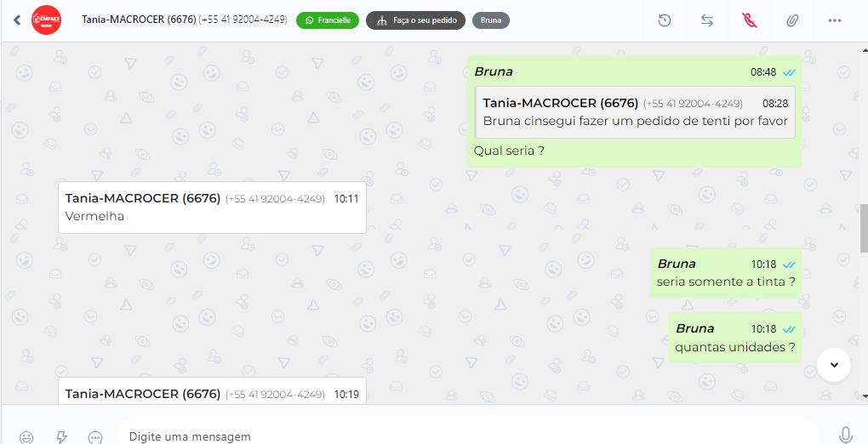Focus the 'Digite uma mensagem' input field
The width and height of the screenshot is (868, 444).
pos(468,436)
